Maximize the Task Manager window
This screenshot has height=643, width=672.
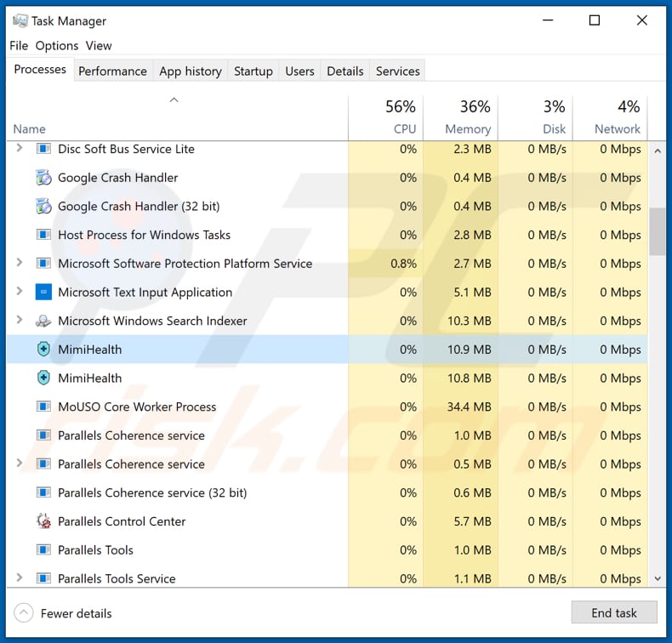coord(595,20)
